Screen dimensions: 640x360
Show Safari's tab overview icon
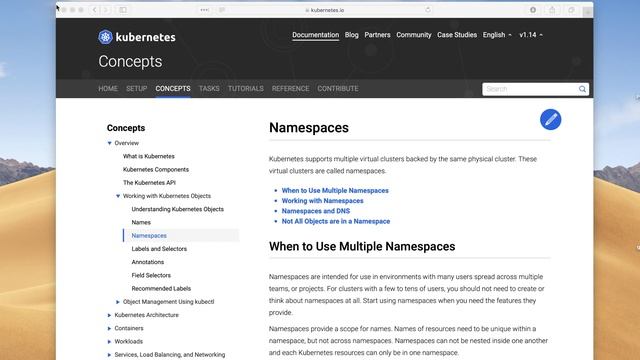click(x=571, y=10)
